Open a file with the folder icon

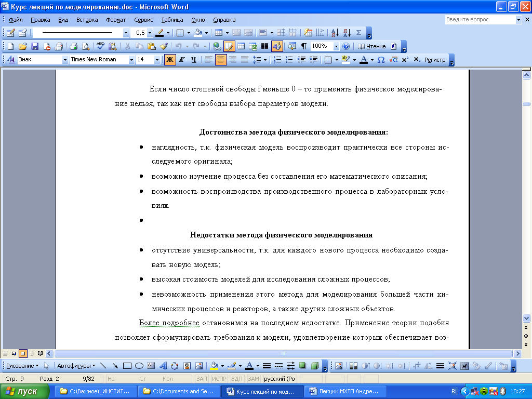23,46
